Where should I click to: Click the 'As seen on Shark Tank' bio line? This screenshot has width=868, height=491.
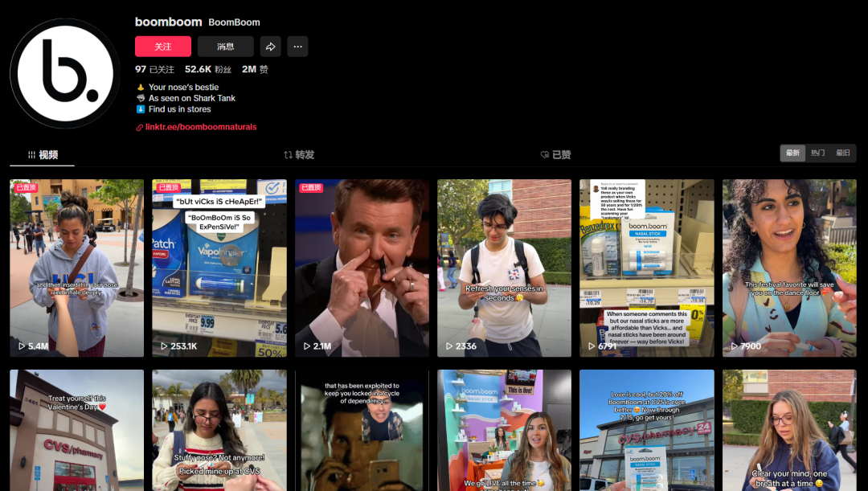[186, 98]
